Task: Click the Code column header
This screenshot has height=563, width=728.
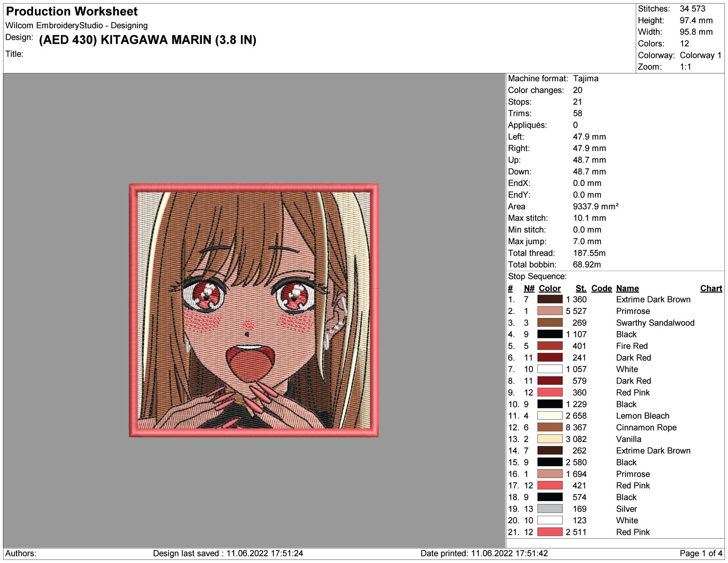Action: (x=601, y=288)
